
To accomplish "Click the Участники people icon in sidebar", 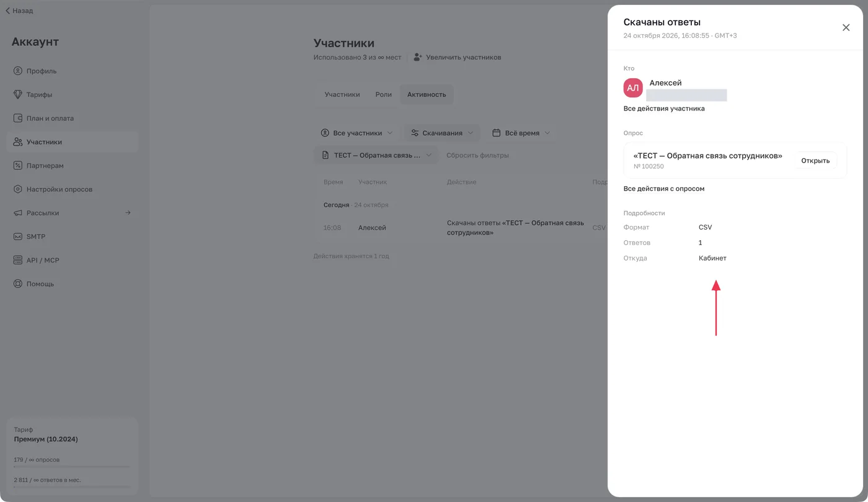I will point(18,141).
